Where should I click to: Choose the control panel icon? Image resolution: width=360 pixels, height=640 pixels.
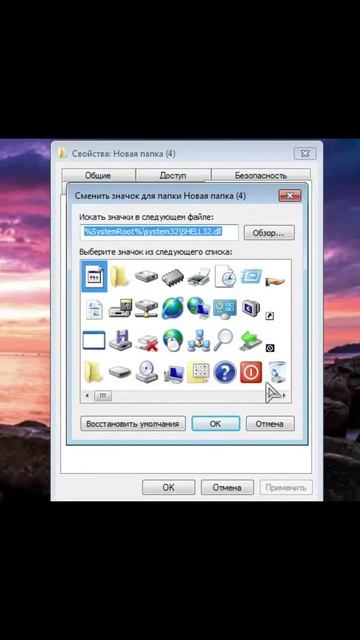click(225, 309)
